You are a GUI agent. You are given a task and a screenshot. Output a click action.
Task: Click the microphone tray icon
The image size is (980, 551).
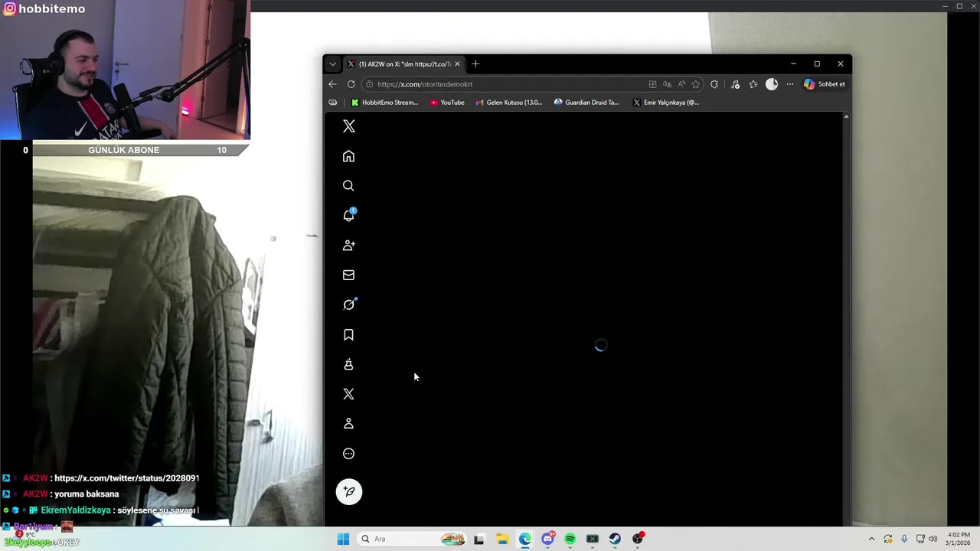(x=904, y=539)
